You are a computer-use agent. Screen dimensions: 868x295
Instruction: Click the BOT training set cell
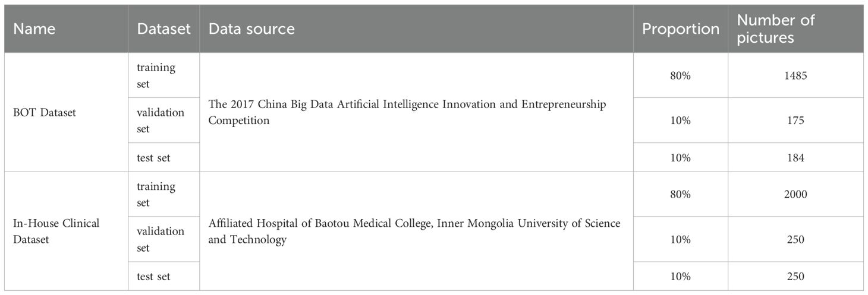coord(156,75)
